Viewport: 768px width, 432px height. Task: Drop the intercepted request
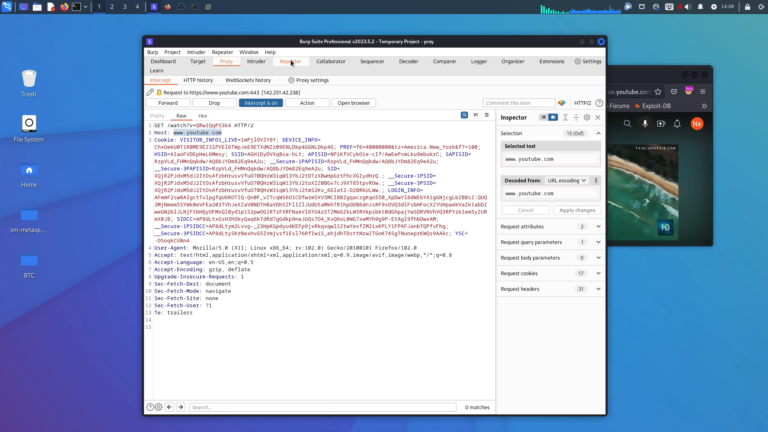pyautogui.click(x=214, y=103)
